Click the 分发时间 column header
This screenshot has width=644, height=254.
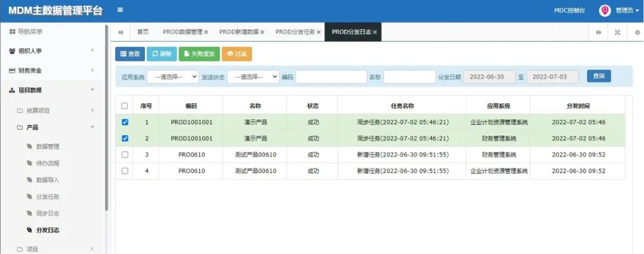[x=577, y=106]
